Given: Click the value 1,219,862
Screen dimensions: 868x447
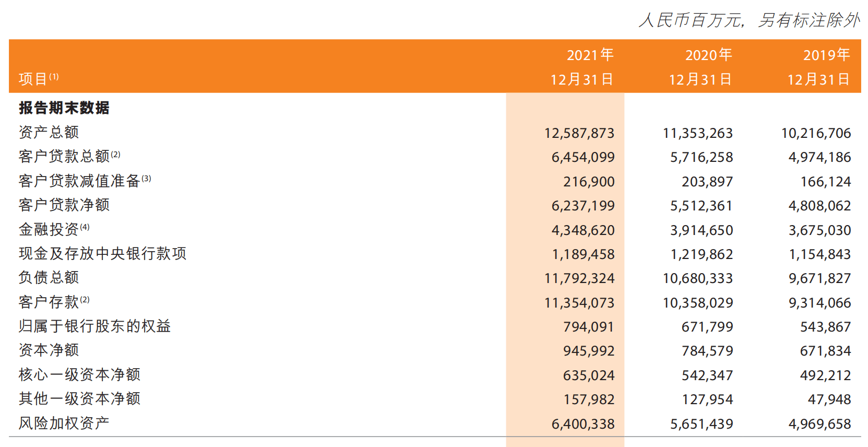Looking at the screenshot, I should point(702,254).
